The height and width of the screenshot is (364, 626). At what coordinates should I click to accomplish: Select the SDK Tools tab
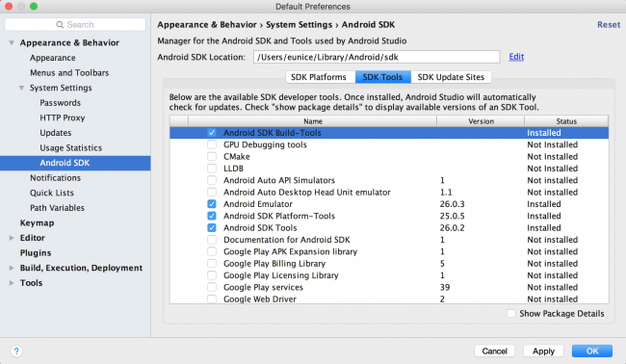(383, 77)
